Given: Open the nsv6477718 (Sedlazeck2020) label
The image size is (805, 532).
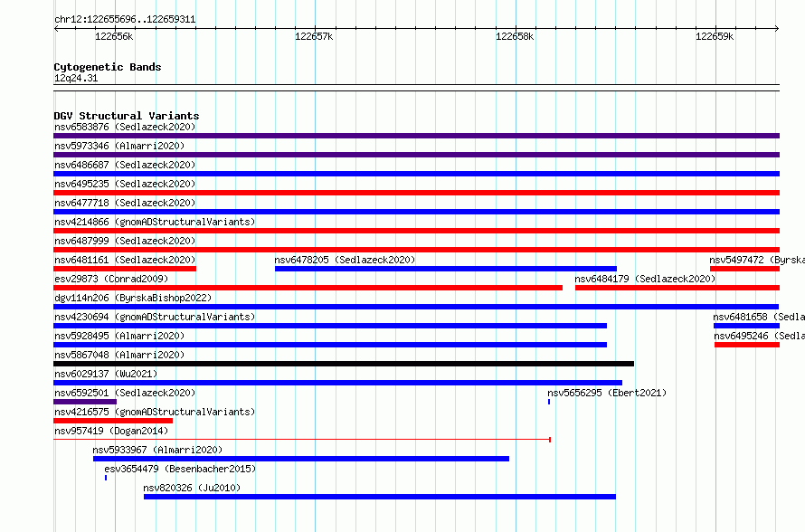Looking at the screenshot, I should point(125,203).
